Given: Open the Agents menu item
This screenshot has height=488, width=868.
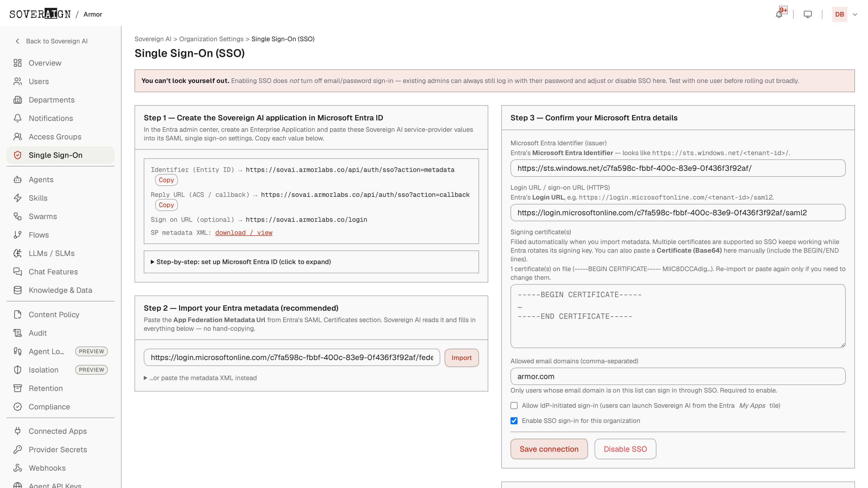Looking at the screenshot, I should click(60, 179).
